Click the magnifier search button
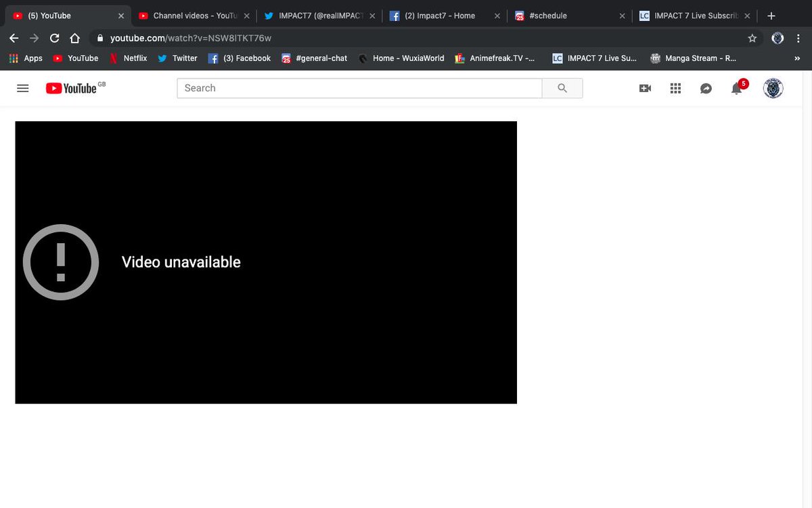Viewport: 812px width, 508px height. pyautogui.click(x=562, y=88)
